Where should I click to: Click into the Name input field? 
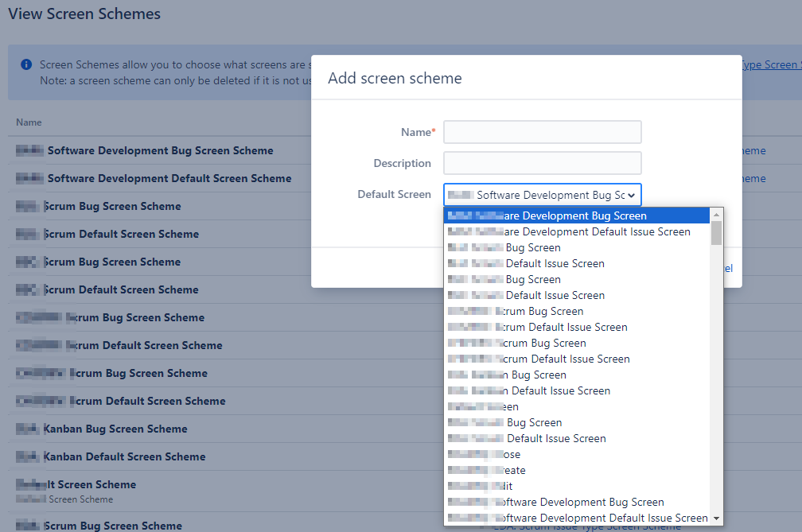click(x=542, y=132)
